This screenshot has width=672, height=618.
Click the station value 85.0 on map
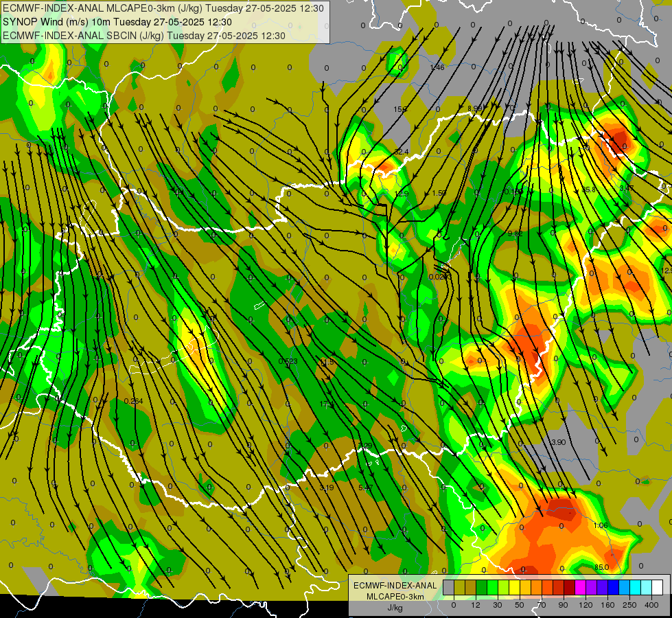(x=601, y=567)
